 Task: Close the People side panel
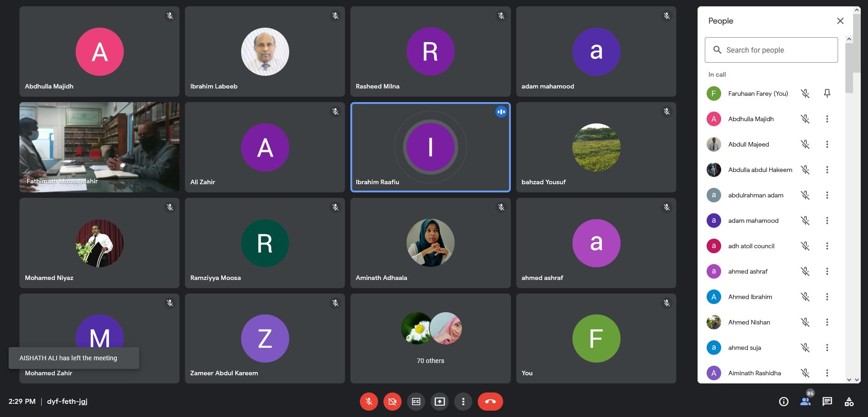pyautogui.click(x=840, y=21)
